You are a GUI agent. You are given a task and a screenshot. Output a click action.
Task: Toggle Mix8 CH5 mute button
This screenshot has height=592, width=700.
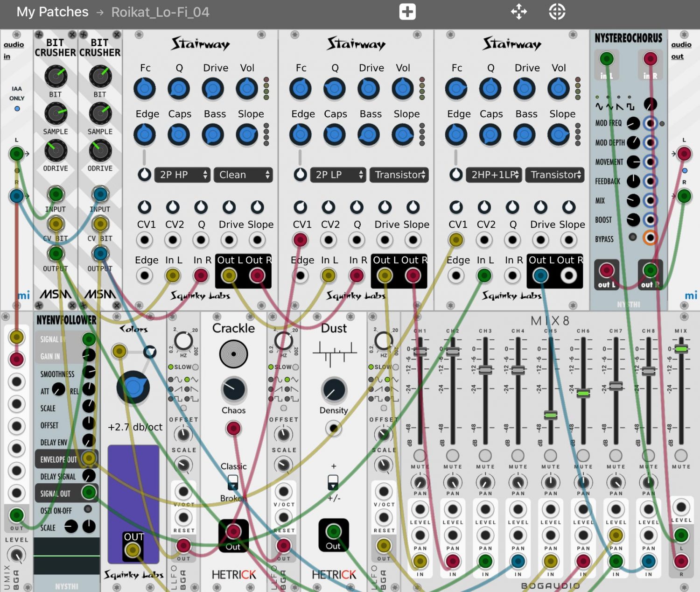tap(551, 455)
